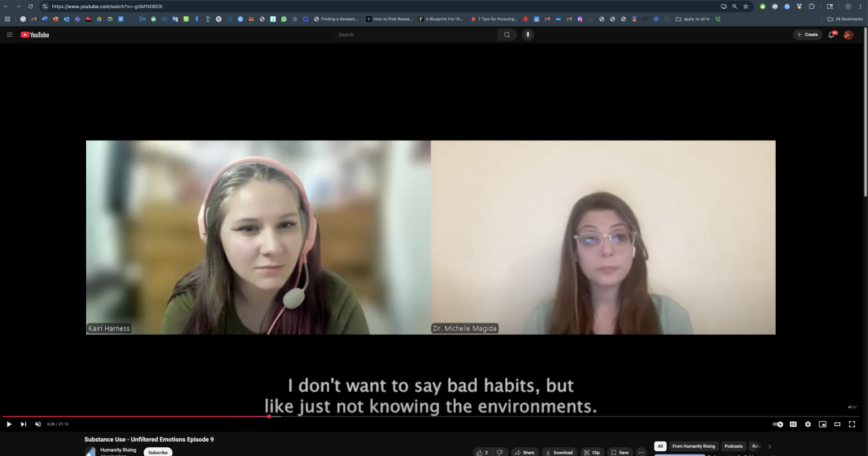
Task: Click the voice search microphone
Action: click(x=528, y=35)
